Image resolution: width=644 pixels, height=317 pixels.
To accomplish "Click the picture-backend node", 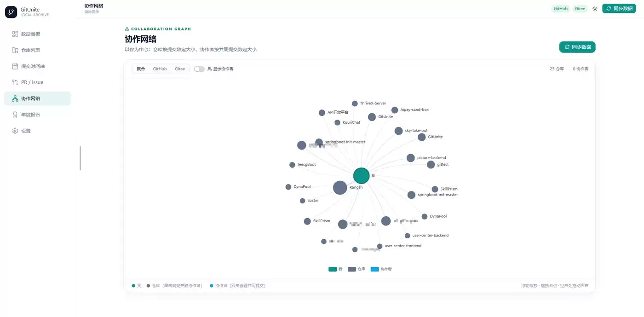I will (411, 158).
